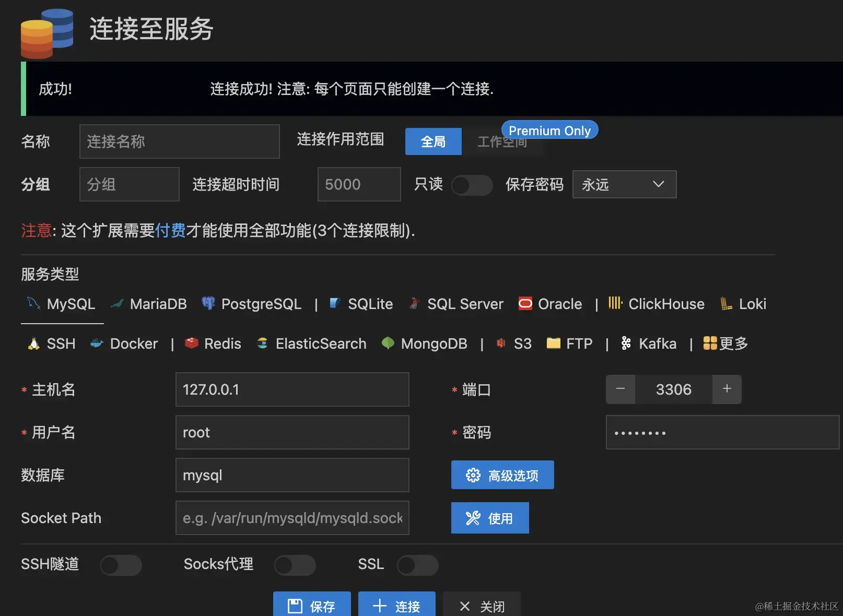This screenshot has width=843, height=616.
Task: Click the MySQL dolphin icon
Action: tap(33, 303)
